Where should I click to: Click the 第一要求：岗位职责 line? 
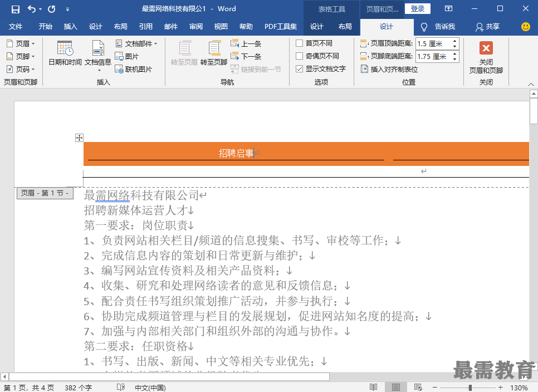coord(135,226)
